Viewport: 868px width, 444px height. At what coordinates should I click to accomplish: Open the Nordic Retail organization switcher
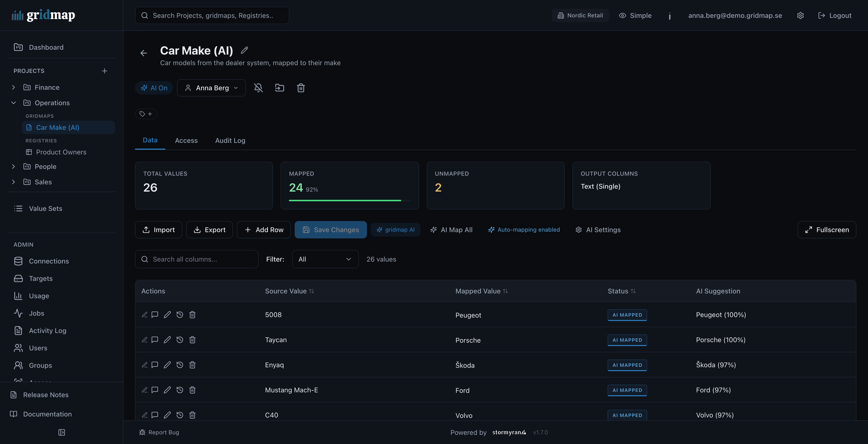[580, 15]
